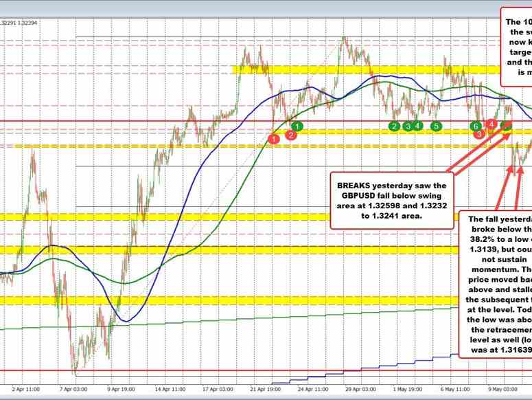532x400 pixels.
Task: Click green circle marker number 6
Action: pyautogui.click(x=475, y=126)
